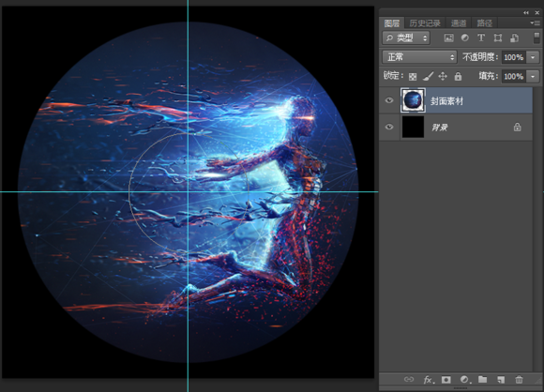Open the 正常 blend mode dropdown
Screen dimensions: 544x392
419,57
